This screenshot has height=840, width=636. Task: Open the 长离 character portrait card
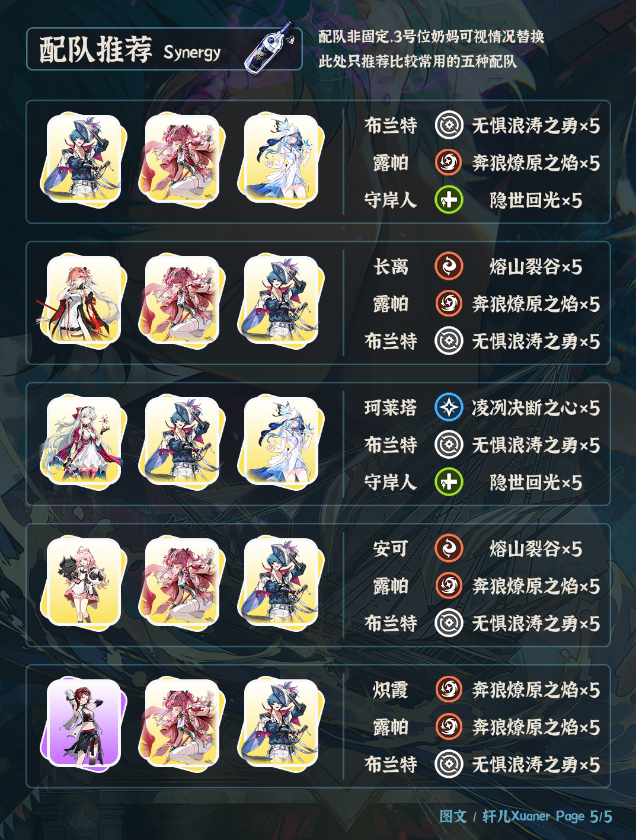coord(83,300)
